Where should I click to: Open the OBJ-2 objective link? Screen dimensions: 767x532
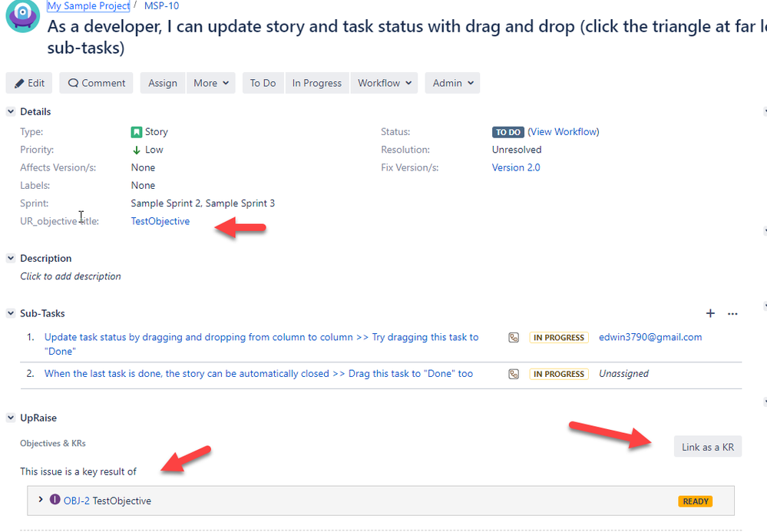[x=76, y=501]
